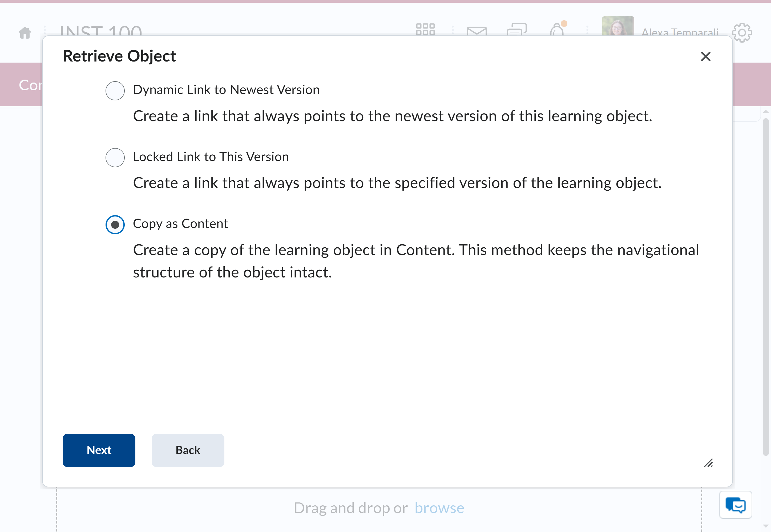Click the browse link
Image resolution: width=771 pixels, height=532 pixels.
(x=439, y=508)
